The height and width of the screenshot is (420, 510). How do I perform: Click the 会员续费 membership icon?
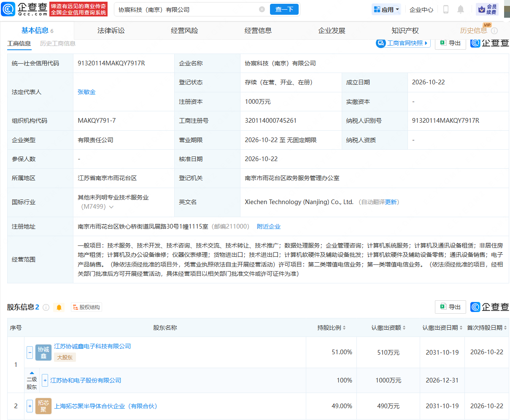[487, 9]
